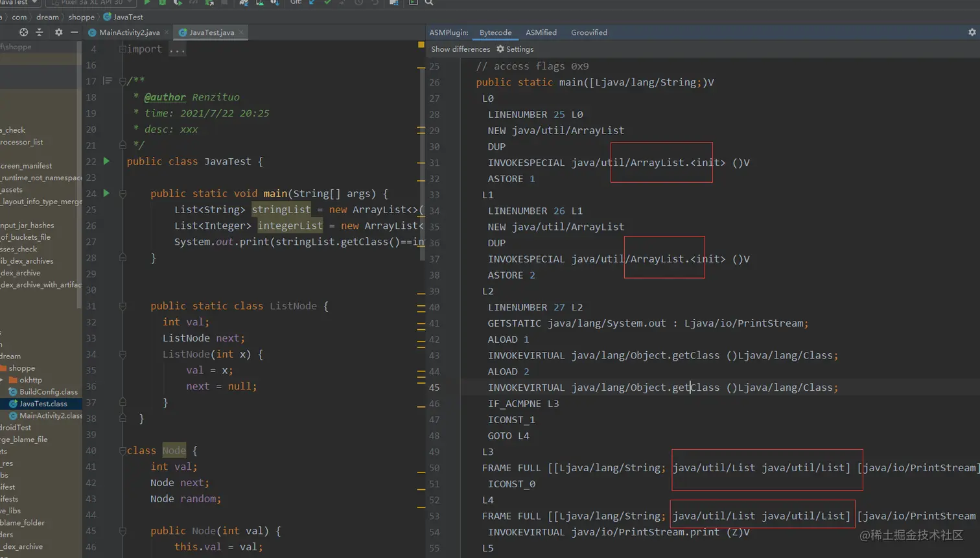Click 'LINENUMBER 27 L2' bytecode line
This screenshot has width=980, height=558.
[535, 307]
